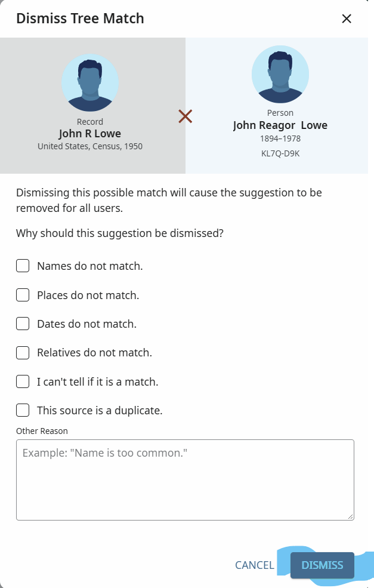The width and height of the screenshot is (374, 588).
Task: Click the Record avatar of John R Lowe
Action: 90,82
